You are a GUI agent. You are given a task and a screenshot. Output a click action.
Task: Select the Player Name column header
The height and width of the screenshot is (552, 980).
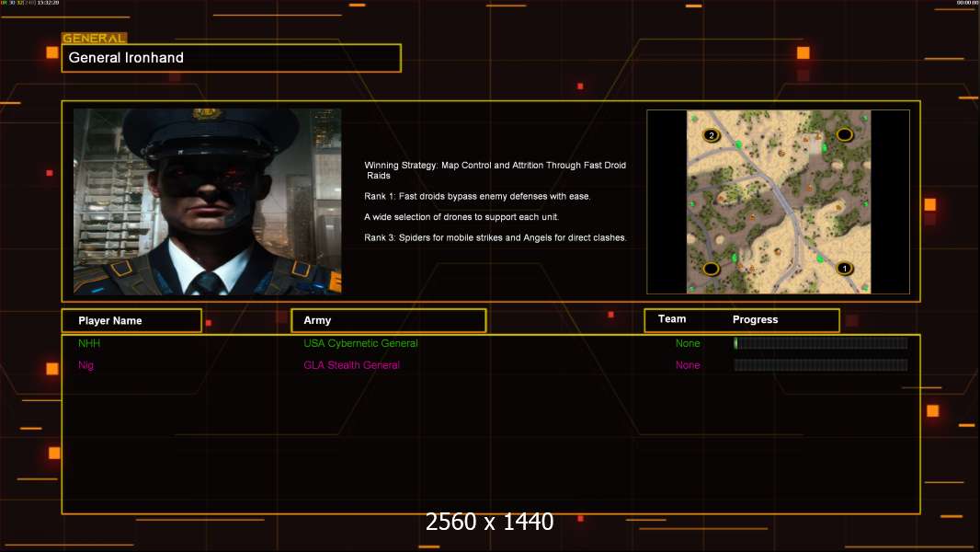pyautogui.click(x=131, y=321)
